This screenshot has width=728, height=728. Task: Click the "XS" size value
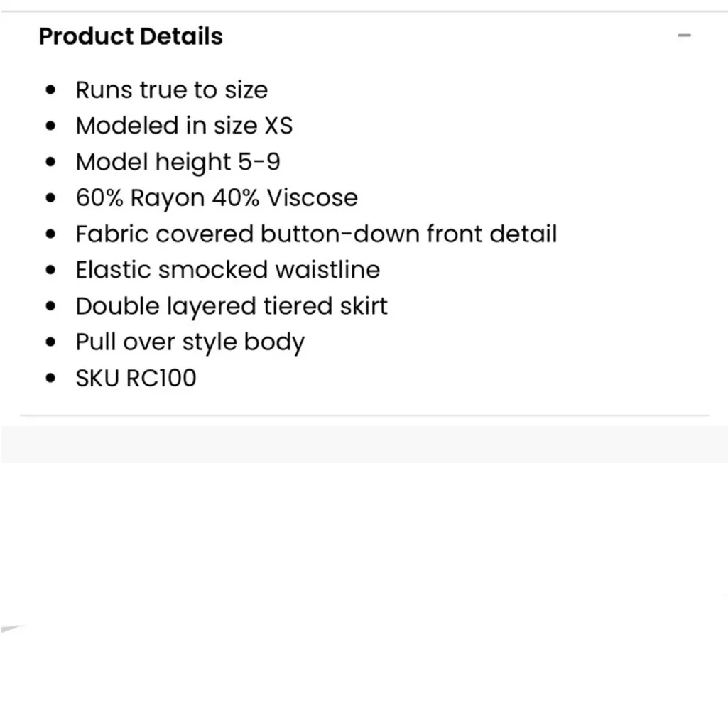click(278, 126)
